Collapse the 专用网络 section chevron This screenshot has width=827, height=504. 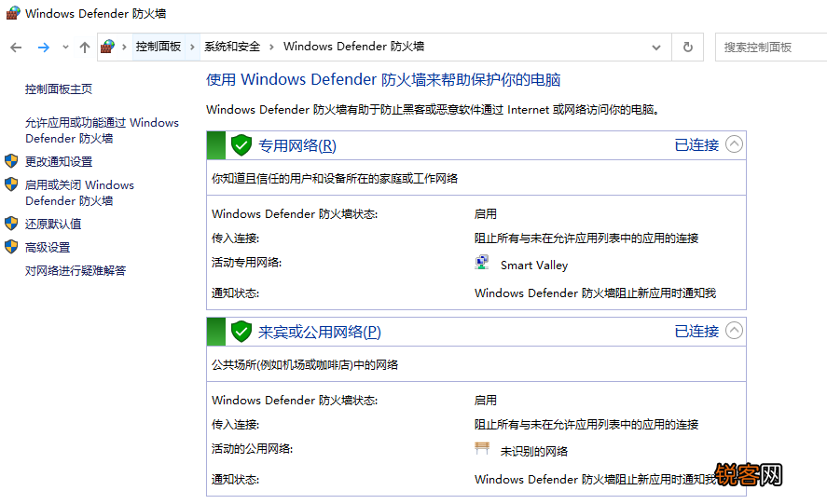pos(734,143)
